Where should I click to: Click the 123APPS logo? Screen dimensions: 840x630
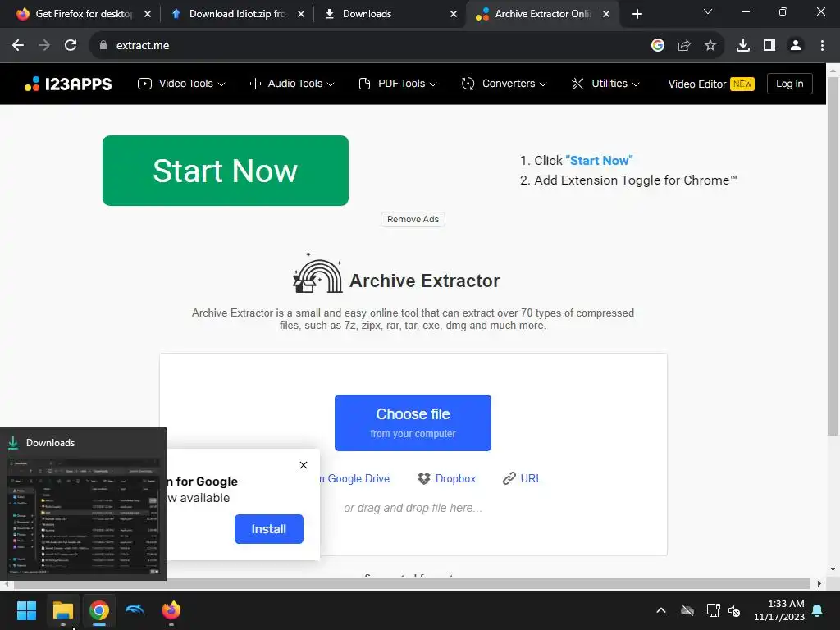[x=68, y=84]
